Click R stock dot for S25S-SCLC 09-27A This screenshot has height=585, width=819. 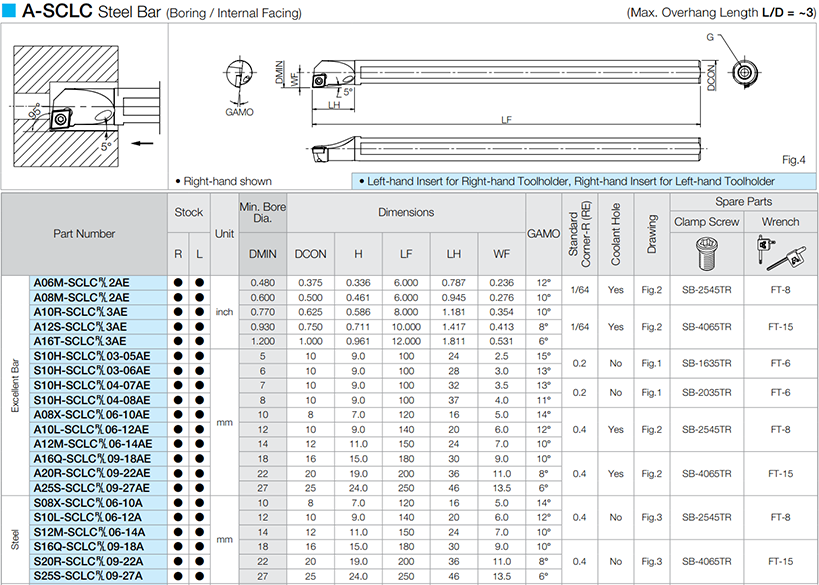pos(178,576)
